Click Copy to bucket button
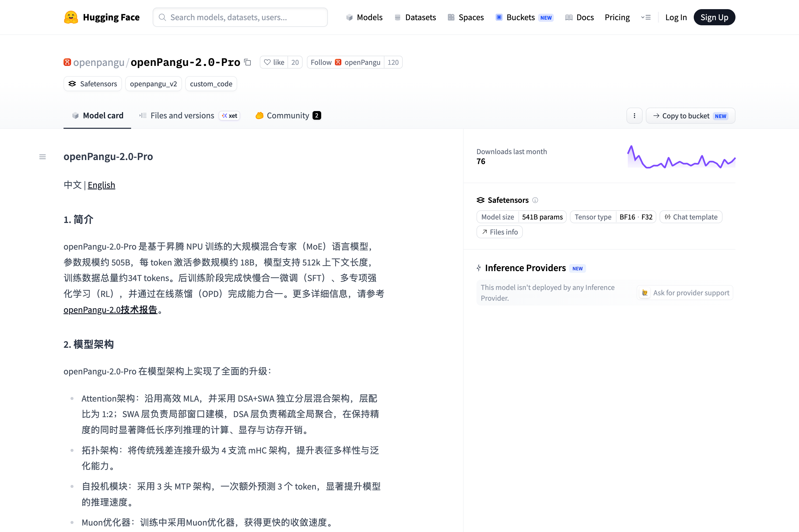The height and width of the screenshot is (532, 799). pos(690,116)
